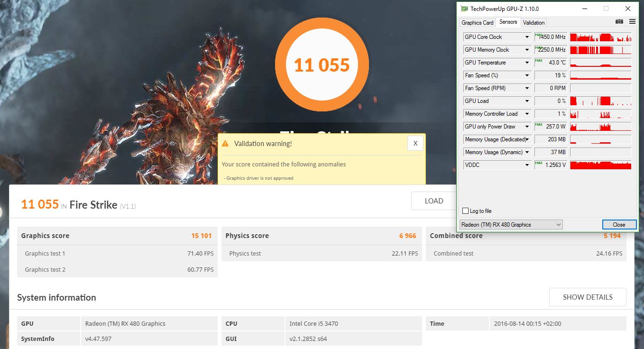The width and height of the screenshot is (644, 349).
Task: Click the GPU-Z Close button
Action: (x=619, y=225)
